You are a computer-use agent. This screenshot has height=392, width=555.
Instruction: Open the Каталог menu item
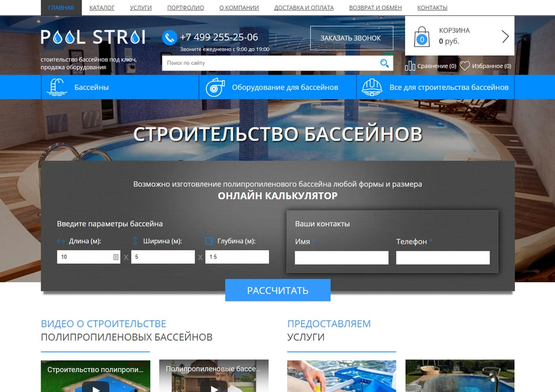[102, 7]
